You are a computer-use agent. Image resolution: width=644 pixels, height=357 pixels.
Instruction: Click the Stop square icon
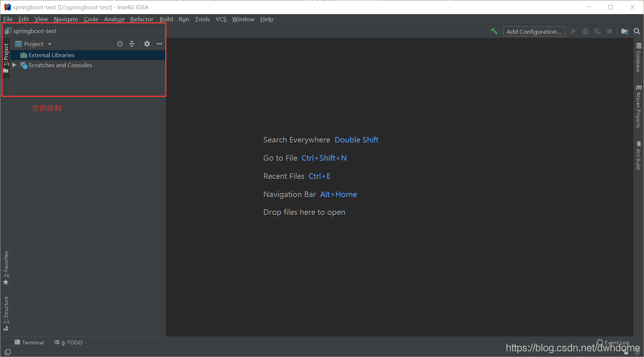(609, 32)
